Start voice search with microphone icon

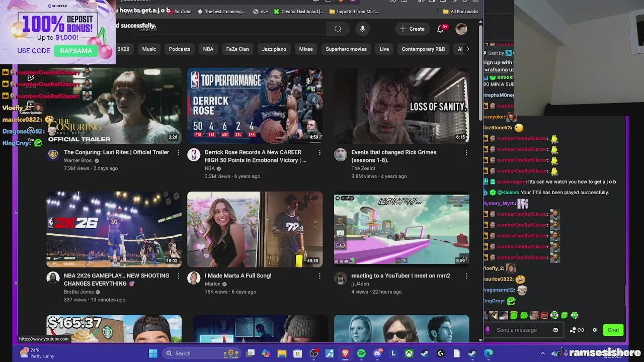[x=362, y=29]
